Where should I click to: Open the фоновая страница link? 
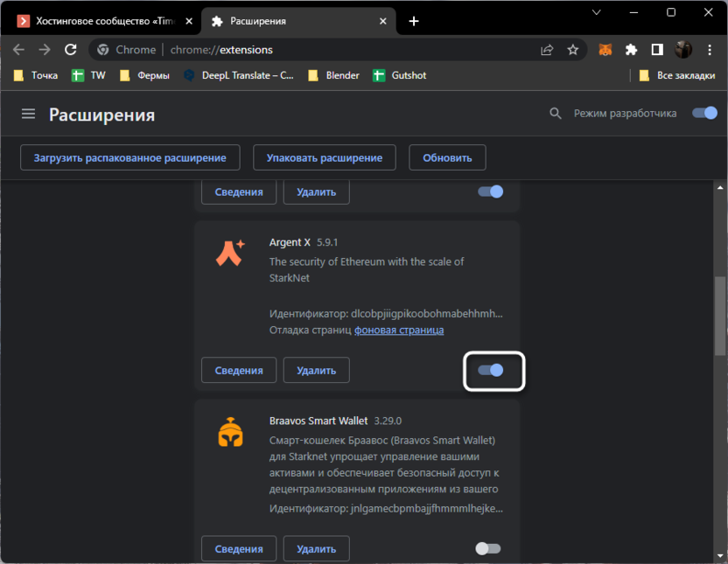tap(399, 331)
